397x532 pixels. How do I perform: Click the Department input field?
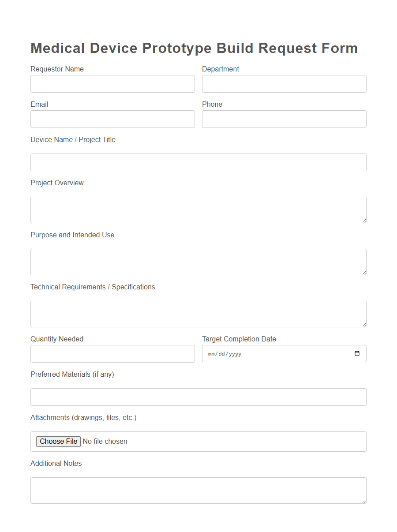[x=284, y=83]
